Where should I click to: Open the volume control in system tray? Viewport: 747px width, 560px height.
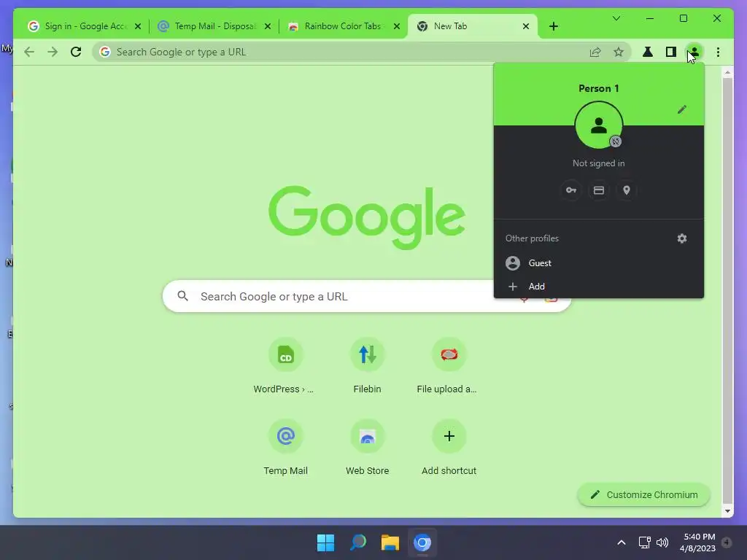pyautogui.click(x=662, y=542)
